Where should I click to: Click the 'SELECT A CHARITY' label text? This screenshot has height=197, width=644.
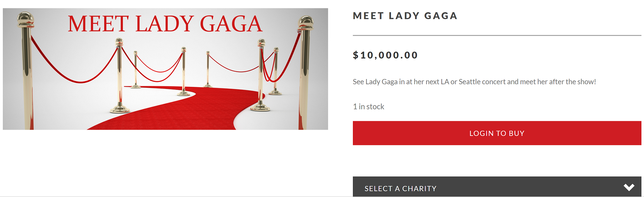tap(400, 189)
